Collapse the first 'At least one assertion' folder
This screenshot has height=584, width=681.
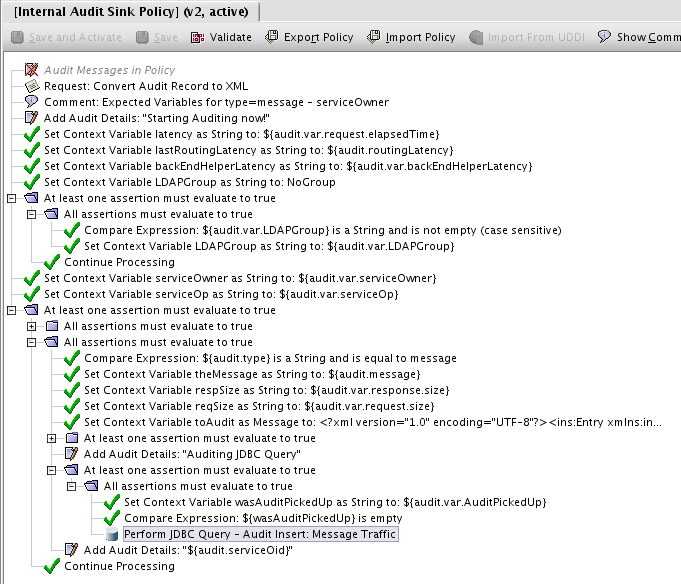tap(12, 198)
